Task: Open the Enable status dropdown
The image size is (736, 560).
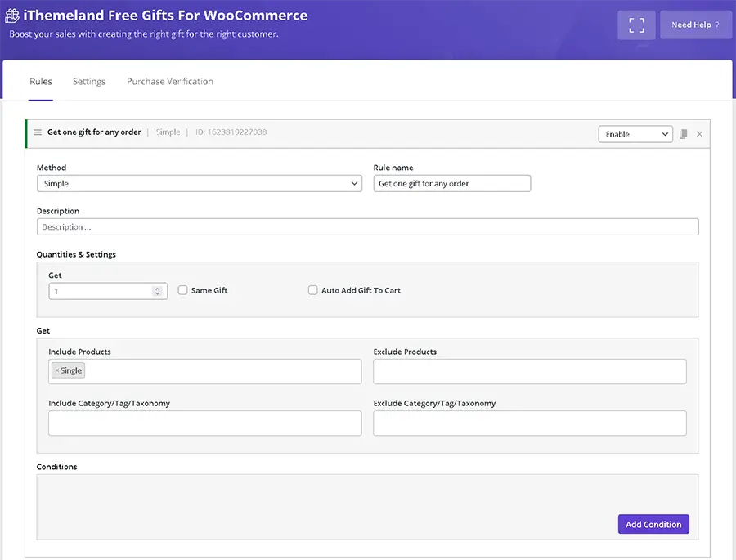Action: (635, 134)
